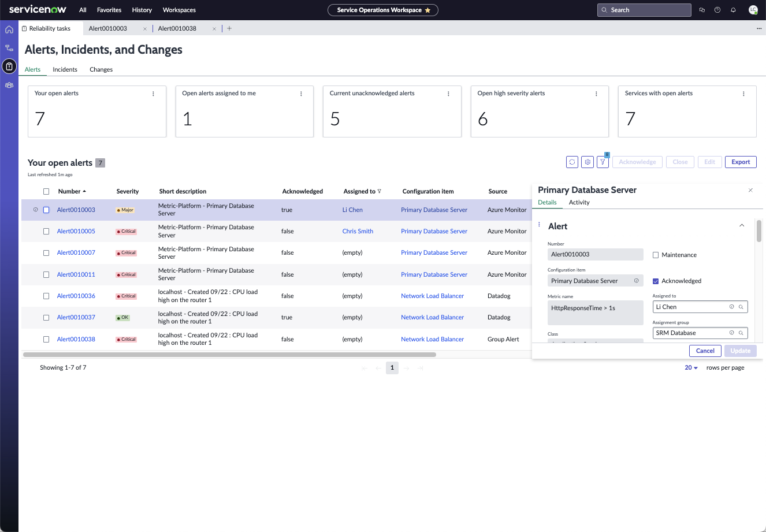Open the Home icon in the left sidebar
Screen dimensions: 766x532
point(9,29)
